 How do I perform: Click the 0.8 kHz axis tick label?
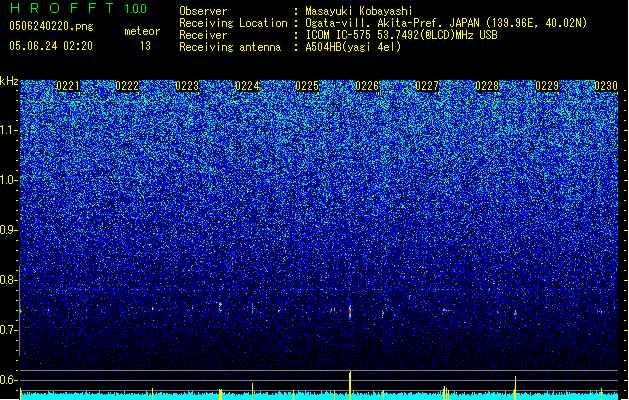click(x=9, y=280)
